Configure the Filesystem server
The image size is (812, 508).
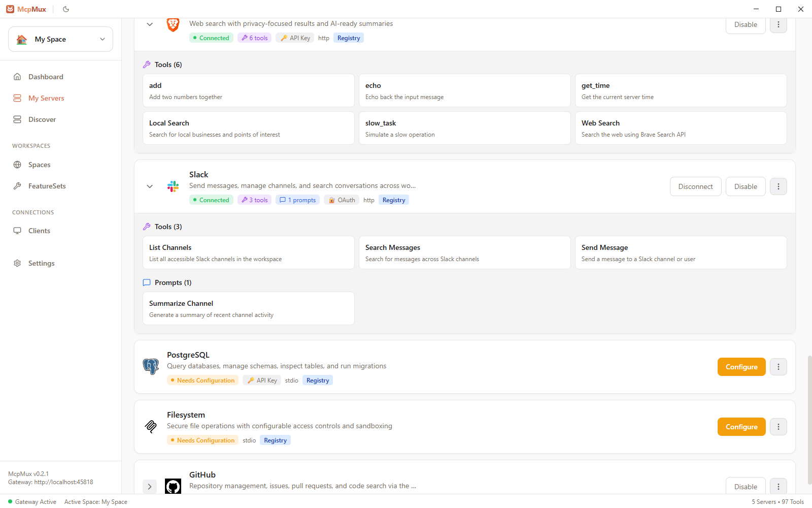[741, 427]
